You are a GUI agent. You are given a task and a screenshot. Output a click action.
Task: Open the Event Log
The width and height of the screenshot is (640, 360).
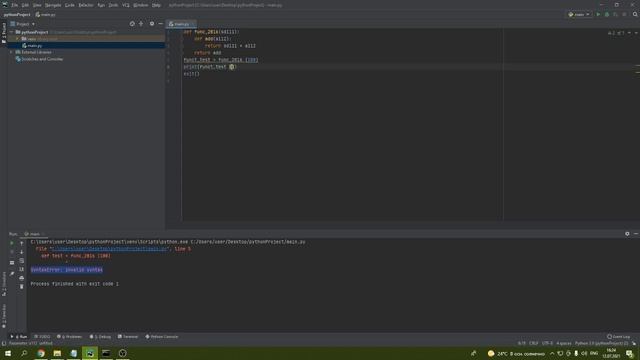[x=619, y=337]
